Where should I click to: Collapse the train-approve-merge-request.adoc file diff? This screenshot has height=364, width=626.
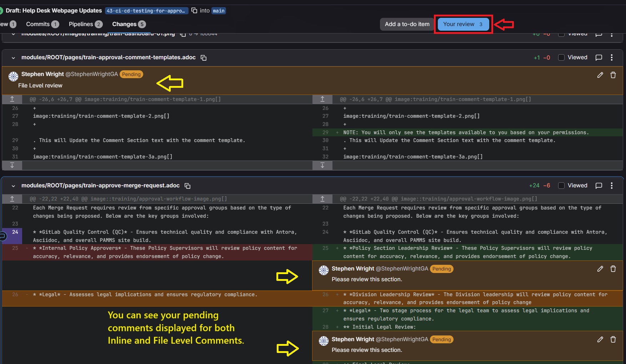pos(13,186)
